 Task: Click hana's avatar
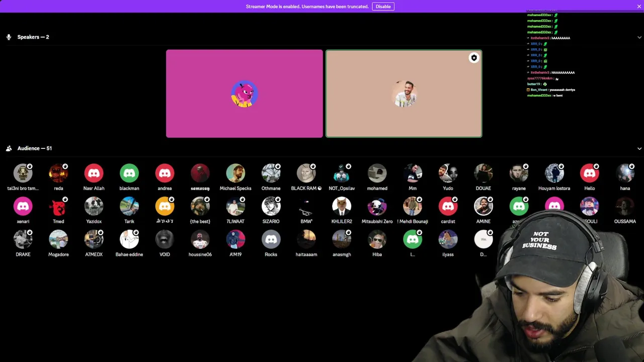pos(625,173)
